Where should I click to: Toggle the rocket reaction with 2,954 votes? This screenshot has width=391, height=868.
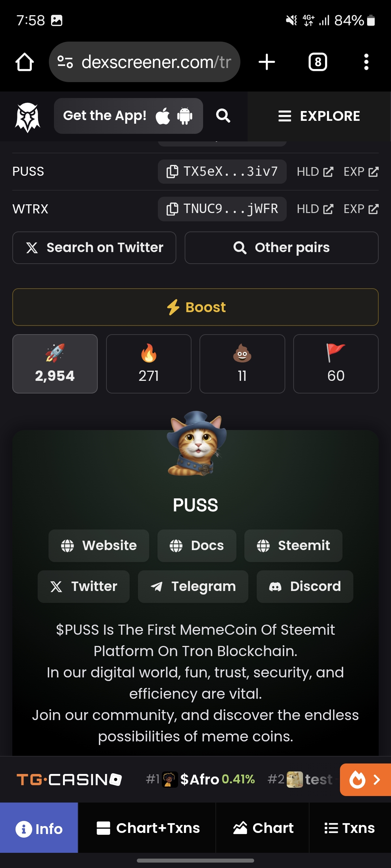pos(55,364)
